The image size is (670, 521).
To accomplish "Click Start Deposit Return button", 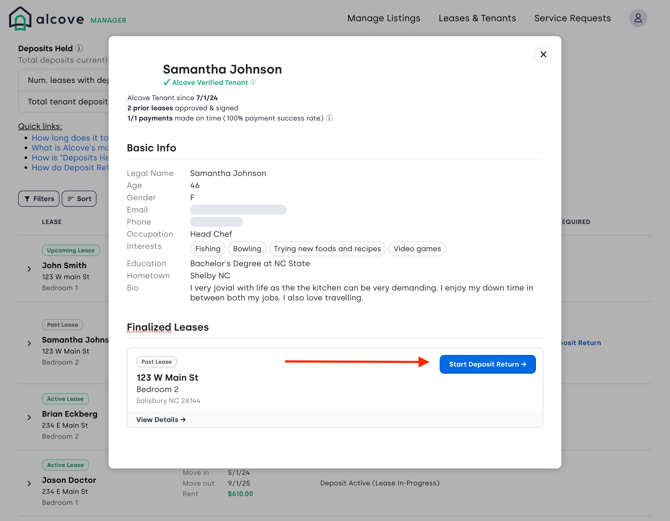I will tap(487, 364).
